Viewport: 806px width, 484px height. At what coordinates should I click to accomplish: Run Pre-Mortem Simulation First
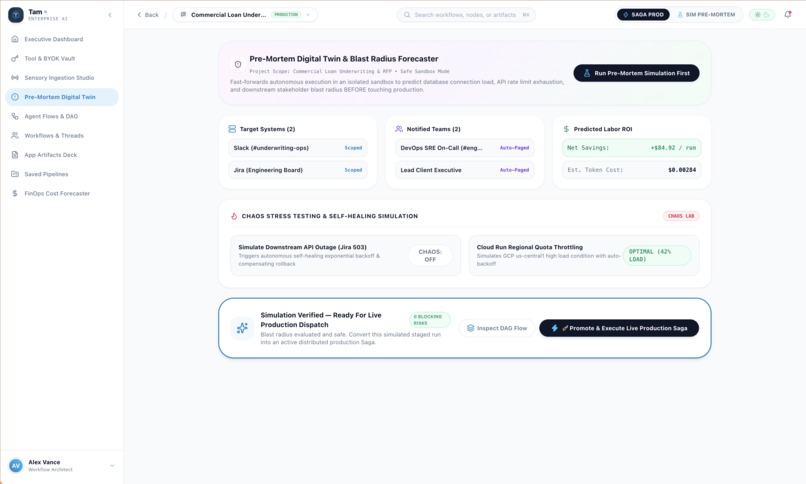click(636, 73)
